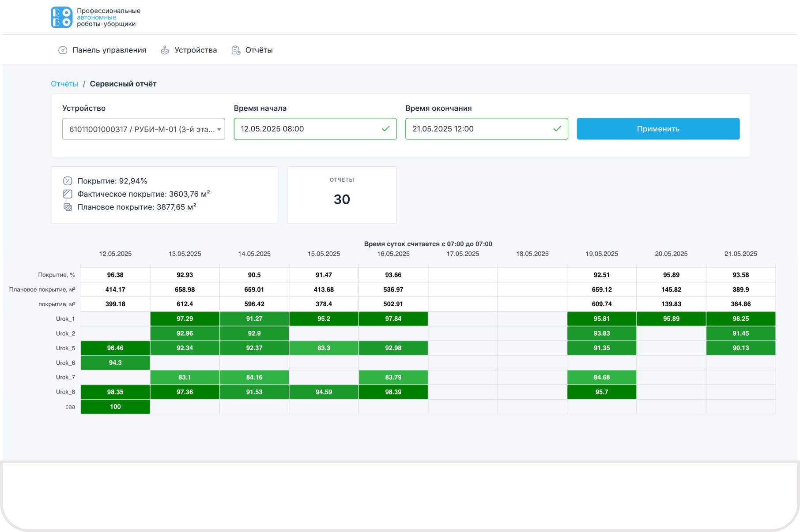Click the 96.38 coverage percent cell
Image resolution: width=800 pixels, height=532 pixels.
point(115,275)
